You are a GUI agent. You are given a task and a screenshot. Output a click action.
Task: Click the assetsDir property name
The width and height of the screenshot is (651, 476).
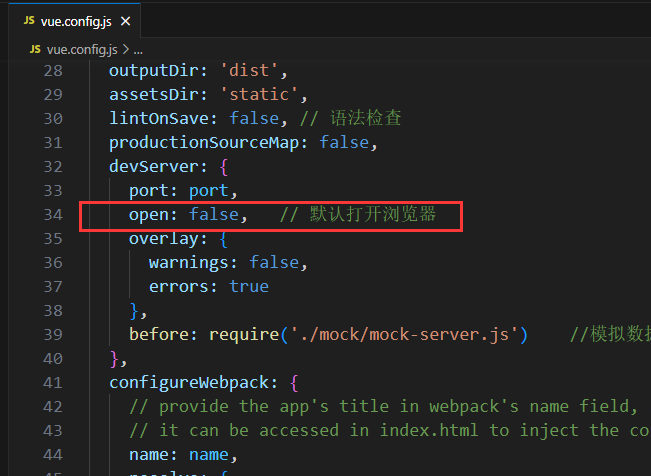point(154,95)
